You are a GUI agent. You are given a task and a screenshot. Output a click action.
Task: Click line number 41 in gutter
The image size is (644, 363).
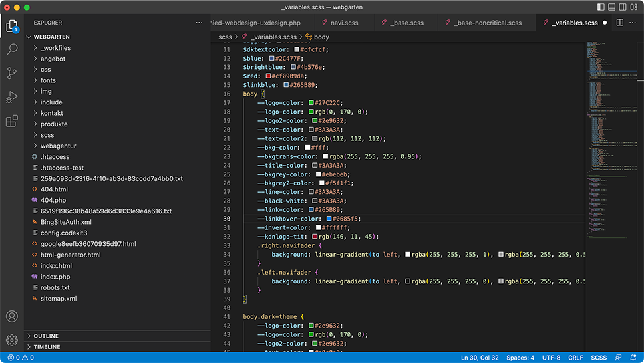[226, 316]
